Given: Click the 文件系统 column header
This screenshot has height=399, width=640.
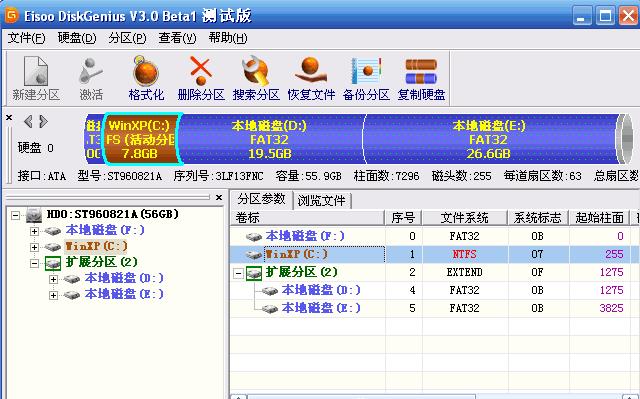Looking at the screenshot, I should tap(464, 217).
